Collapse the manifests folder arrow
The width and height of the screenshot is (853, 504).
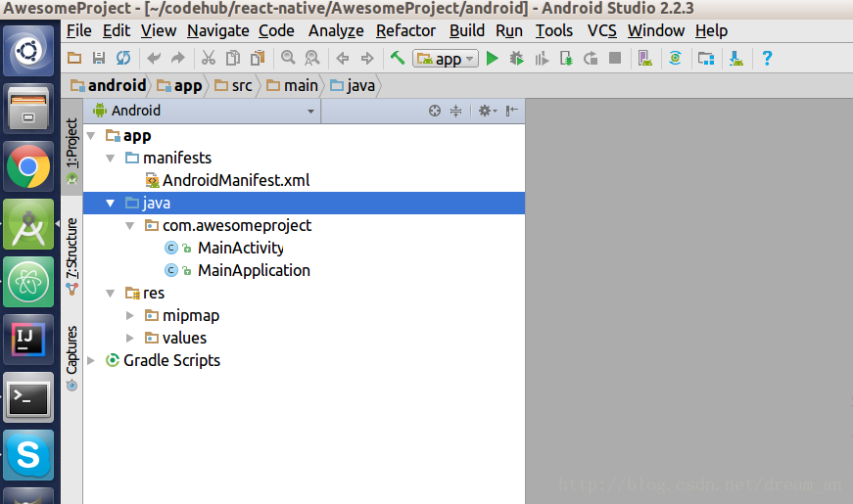[111, 159]
